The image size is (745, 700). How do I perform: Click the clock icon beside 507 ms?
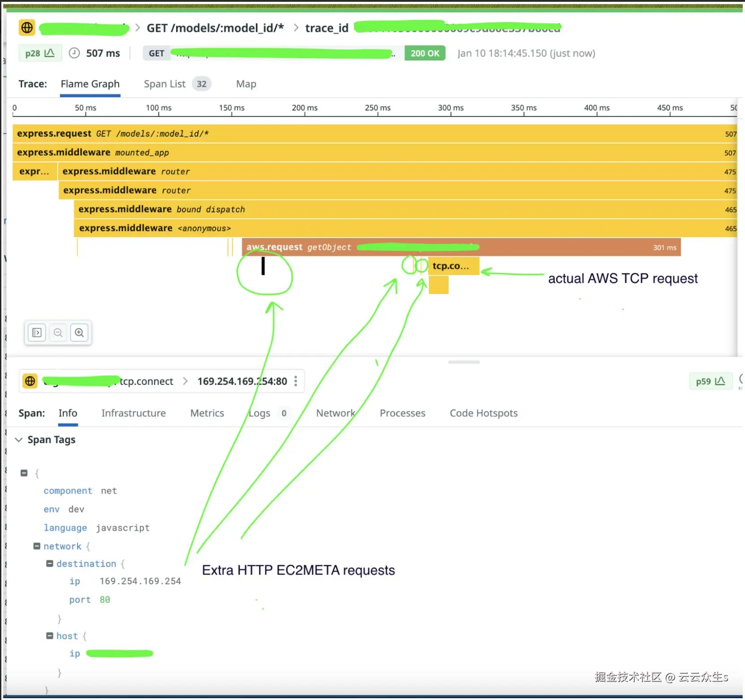(74, 53)
